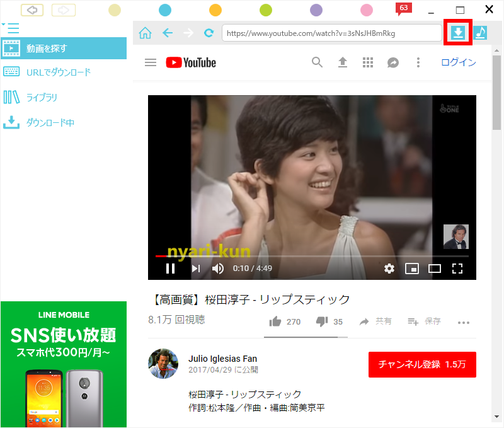504x428 pixels.
Task: Open the YouTube hamburger guide menu
Action: click(x=151, y=62)
